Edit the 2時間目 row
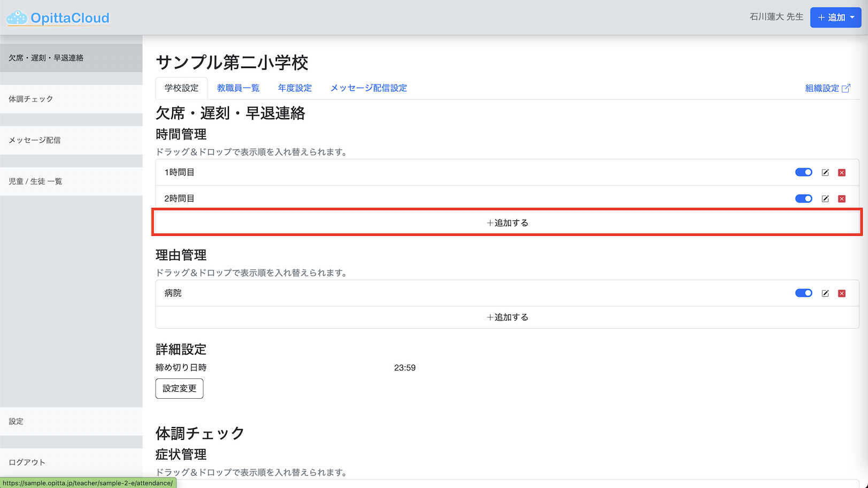The width and height of the screenshot is (868, 488). 825,199
